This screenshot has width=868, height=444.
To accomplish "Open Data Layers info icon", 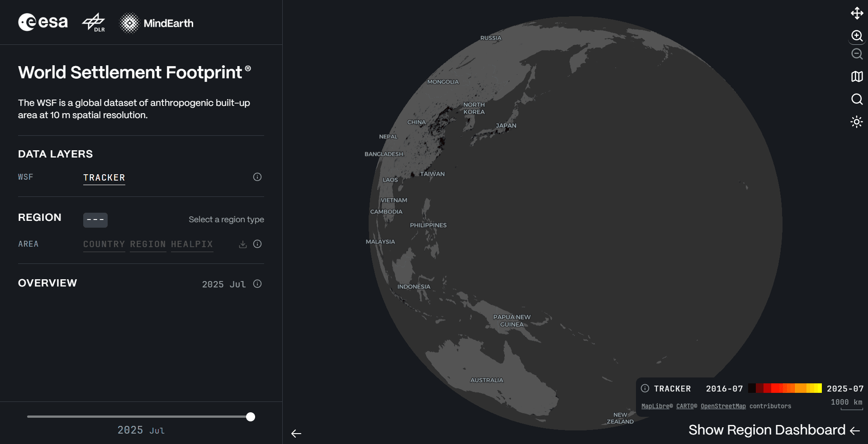I will [x=257, y=177].
